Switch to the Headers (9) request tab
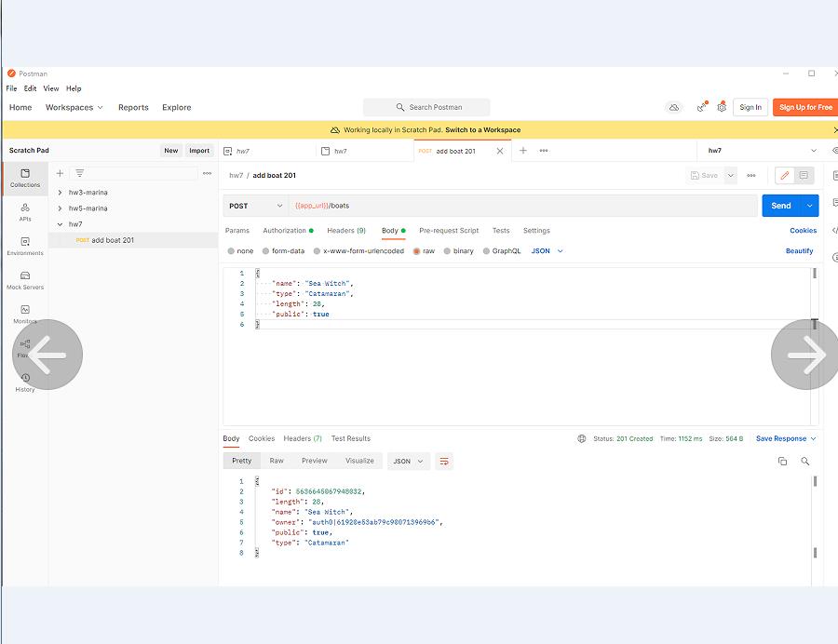838x644 pixels. tap(346, 231)
